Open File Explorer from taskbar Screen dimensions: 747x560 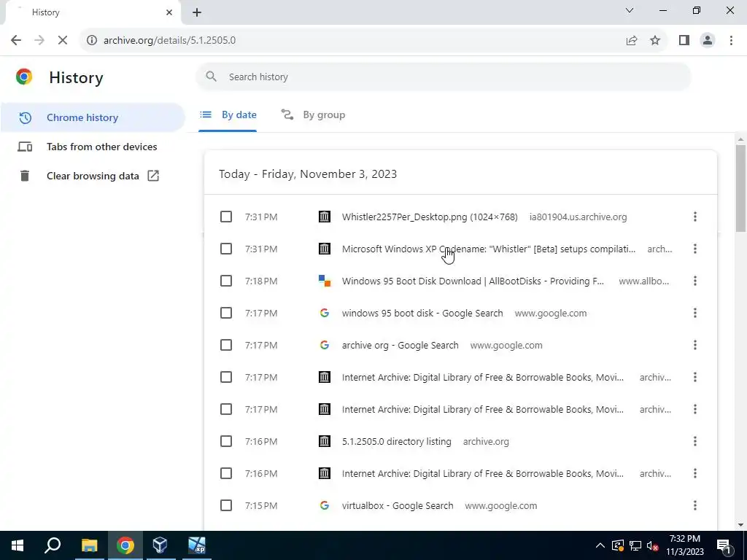click(x=89, y=545)
